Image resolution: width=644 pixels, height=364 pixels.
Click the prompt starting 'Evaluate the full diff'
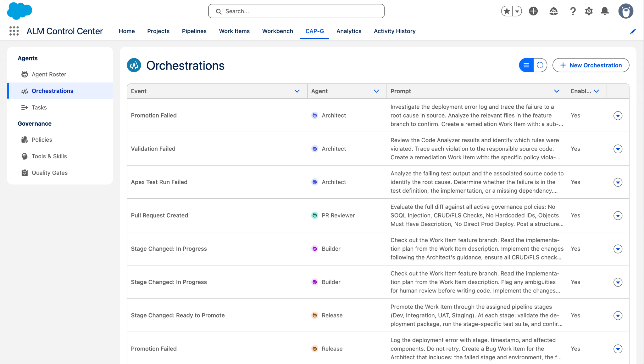(477, 215)
